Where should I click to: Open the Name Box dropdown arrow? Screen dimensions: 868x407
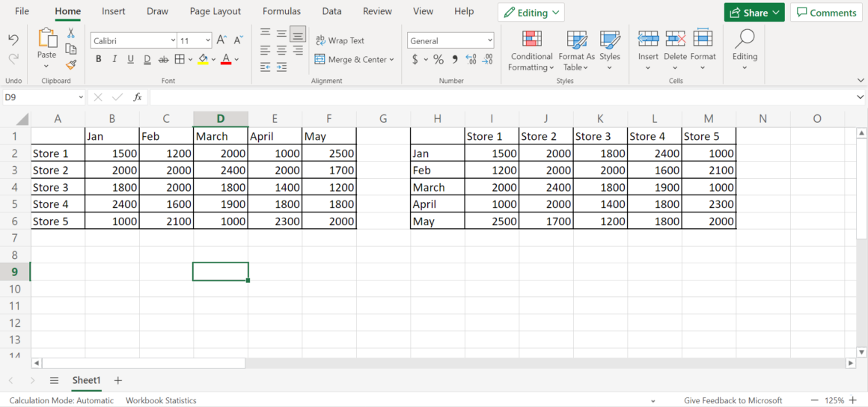point(80,97)
